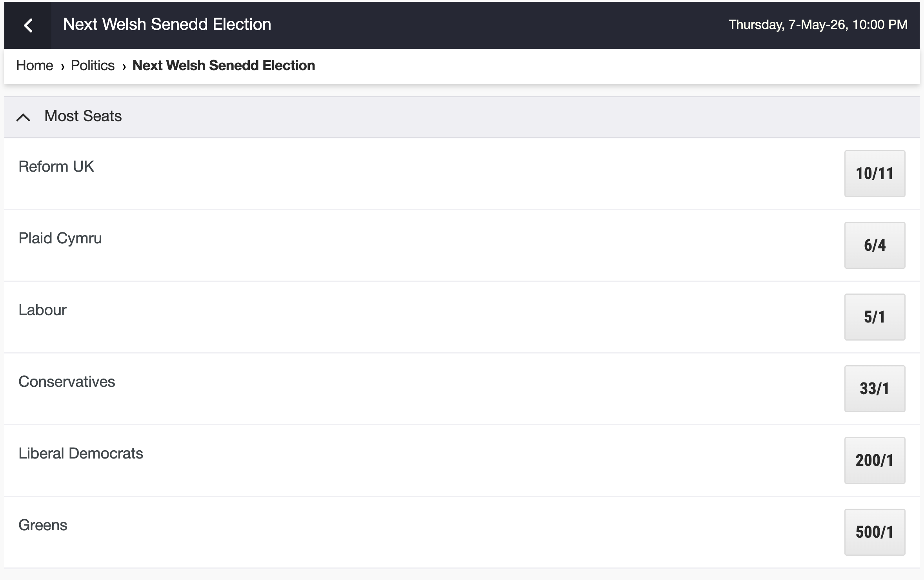924x580 pixels.
Task: Go to Home breadcrumb link
Action: coord(35,65)
